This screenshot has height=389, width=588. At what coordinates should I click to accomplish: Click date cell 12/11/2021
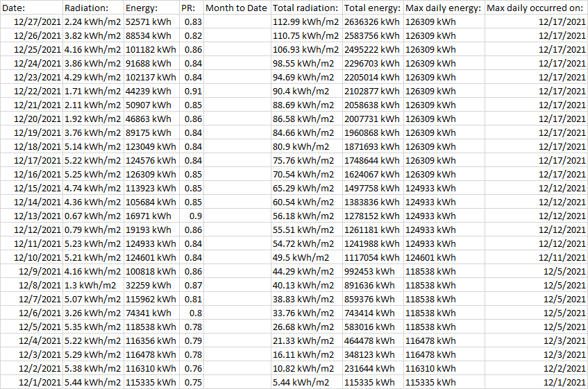tap(31, 244)
